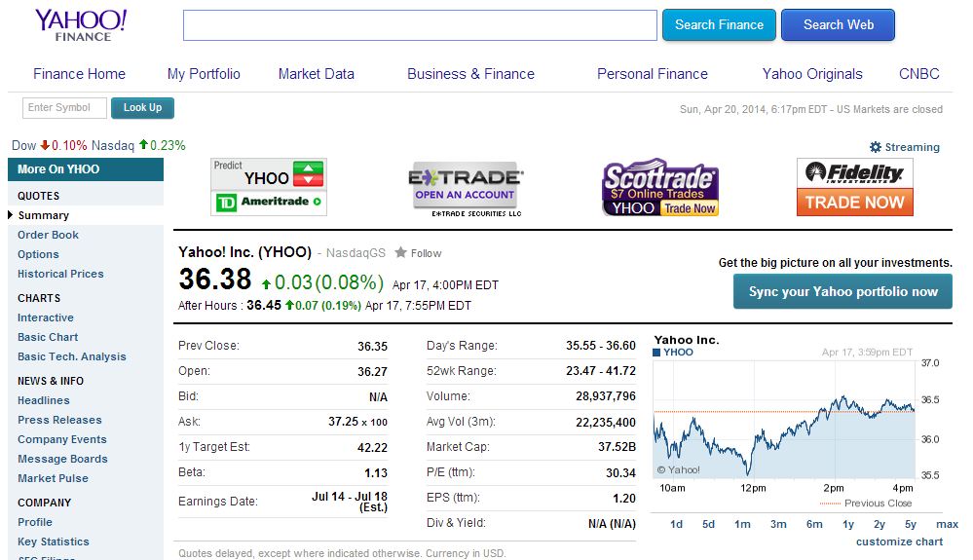The height and width of the screenshot is (560, 973).
Task: Open the Market Pulse link
Action: click(x=53, y=478)
